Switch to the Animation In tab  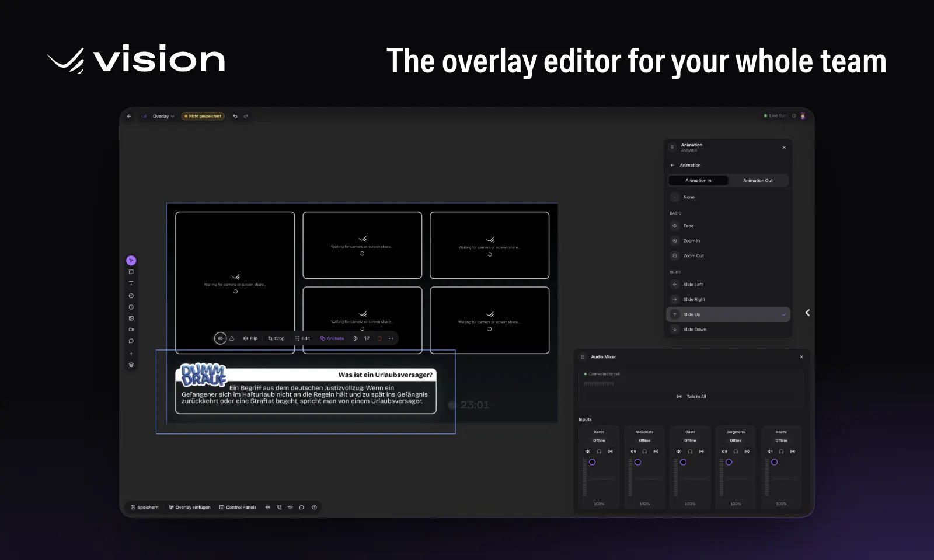point(698,181)
